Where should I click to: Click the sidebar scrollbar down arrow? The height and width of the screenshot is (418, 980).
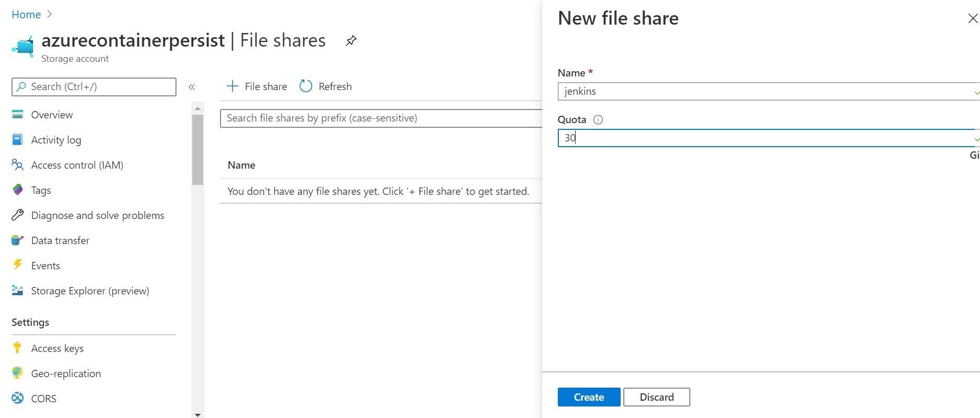tap(197, 414)
